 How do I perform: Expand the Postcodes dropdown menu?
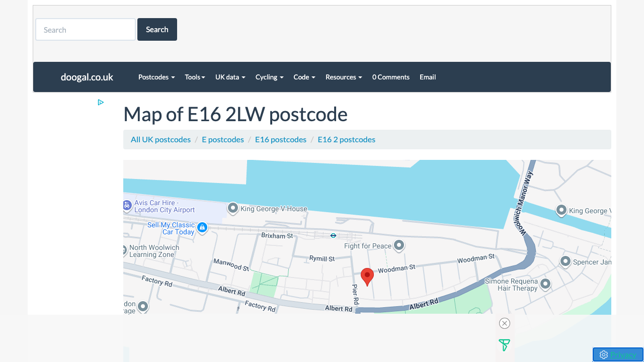pyautogui.click(x=156, y=77)
